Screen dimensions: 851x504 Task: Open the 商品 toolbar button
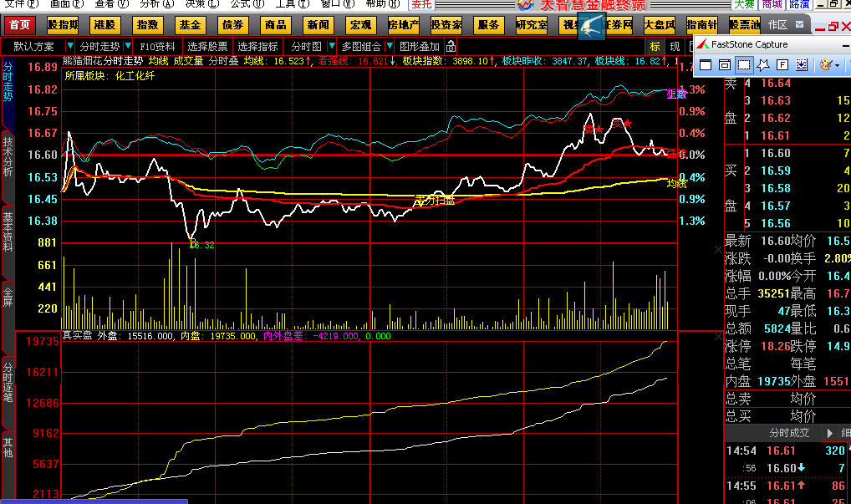[275, 25]
